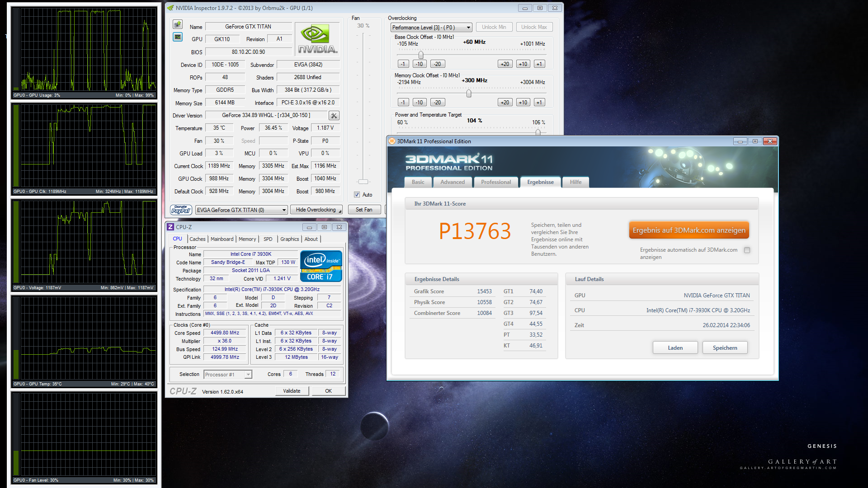
Task: Click Hide Overclocking button
Action: (x=316, y=210)
